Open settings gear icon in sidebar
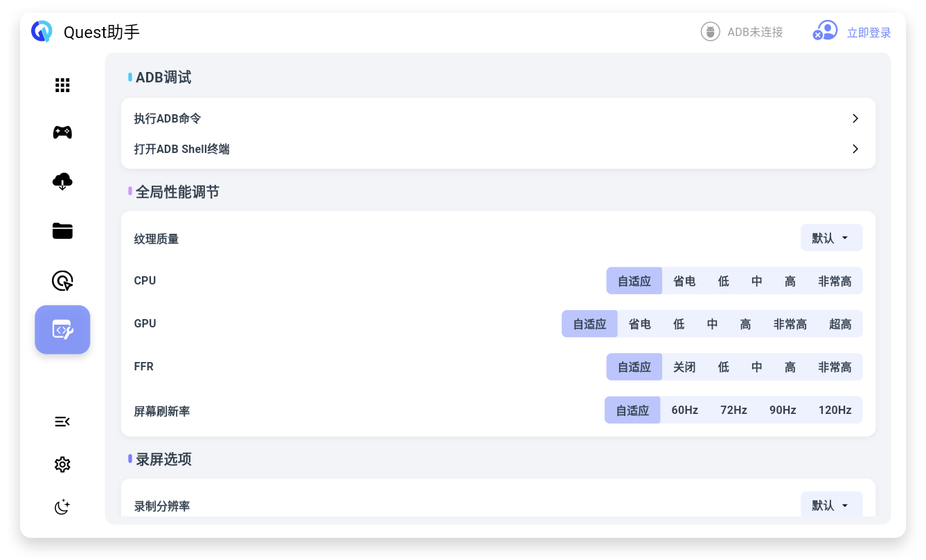Viewport: 926px width, 560px height. click(62, 464)
